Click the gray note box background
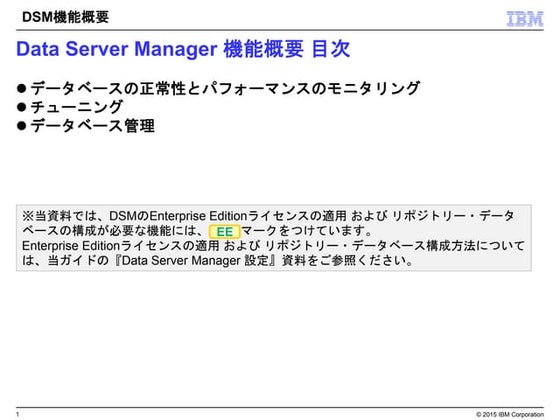This screenshot has width=560, height=420. (274, 238)
